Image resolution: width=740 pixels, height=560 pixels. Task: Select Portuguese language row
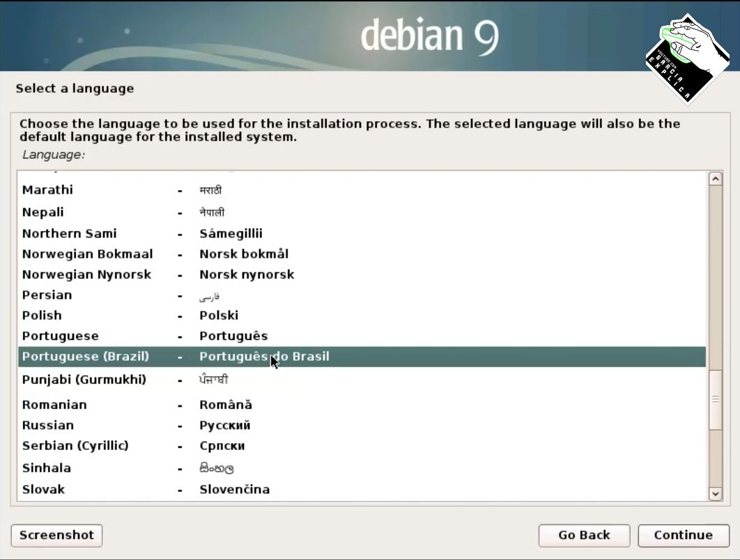click(362, 336)
